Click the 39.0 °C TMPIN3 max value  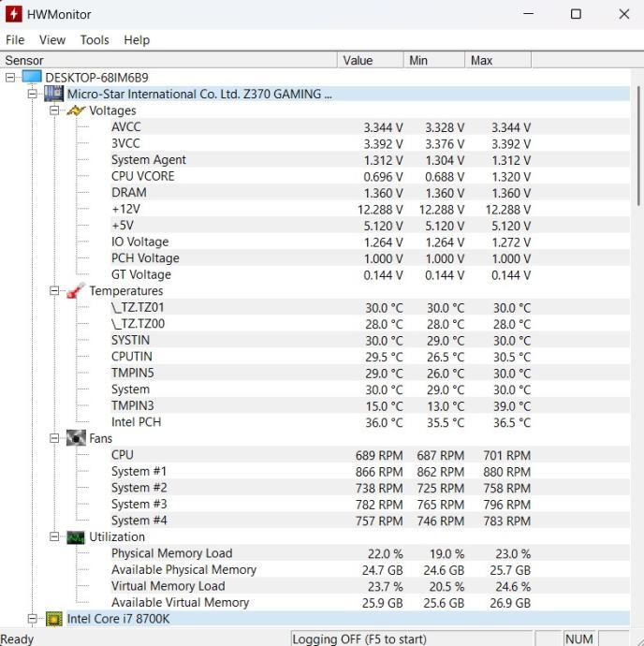(x=512, y=406)
